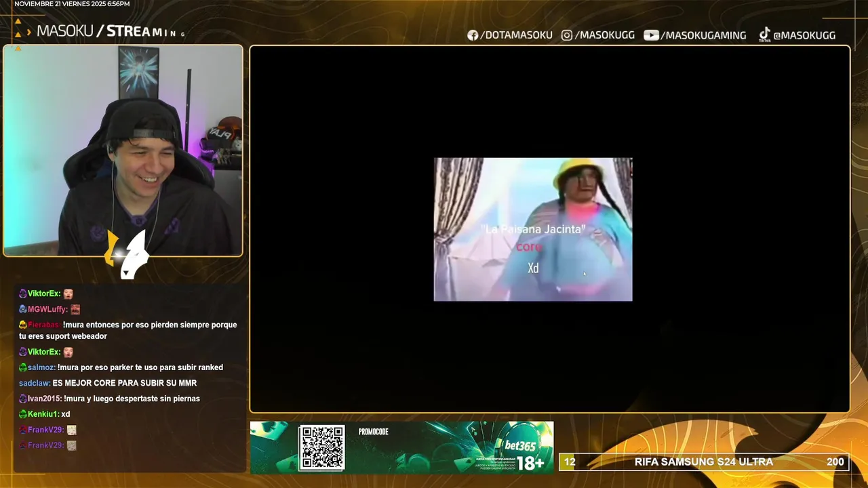The height and width of the screenshot is (488, 868).
Task: Click the QR code in the promo banner
Action: (321, 447)
